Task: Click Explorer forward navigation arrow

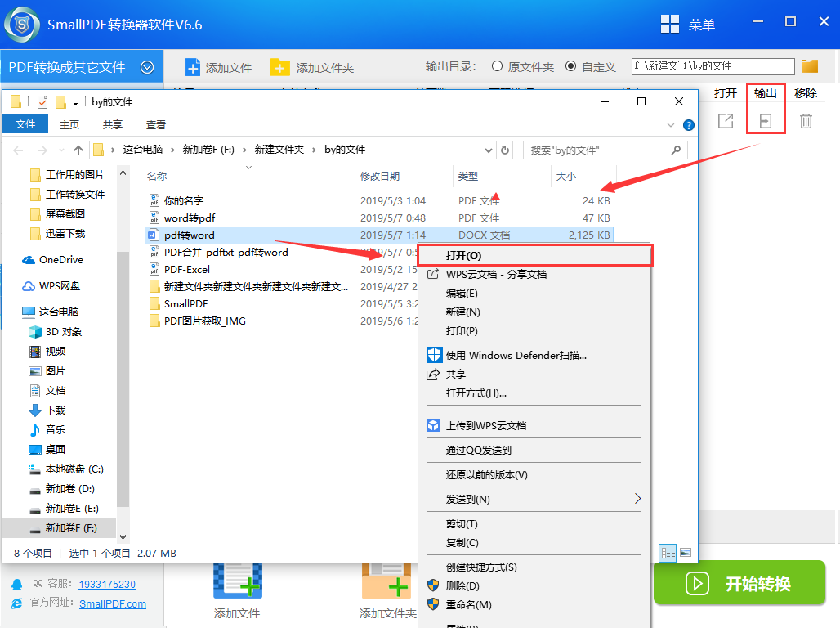Action: [x=42, y=150]
